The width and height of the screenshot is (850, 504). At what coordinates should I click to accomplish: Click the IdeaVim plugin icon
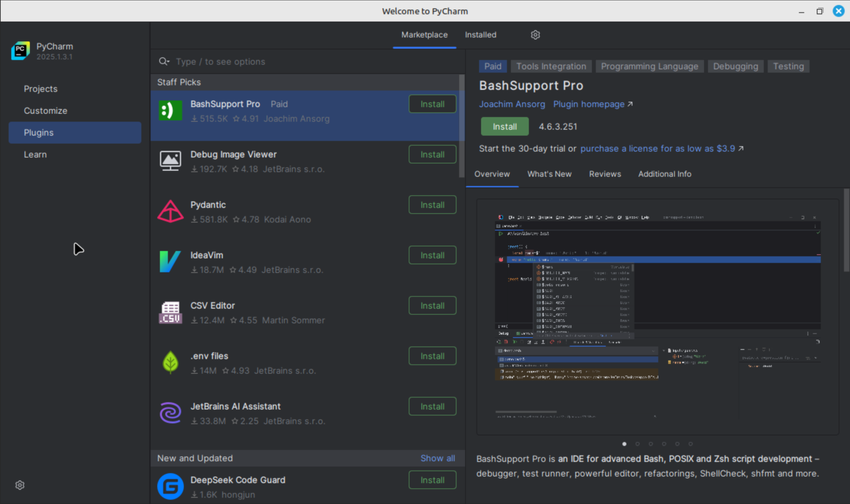tap(170, 261)
